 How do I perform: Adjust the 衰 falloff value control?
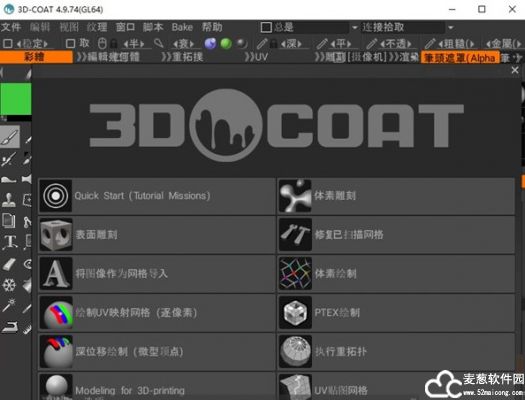click(184, 44)
